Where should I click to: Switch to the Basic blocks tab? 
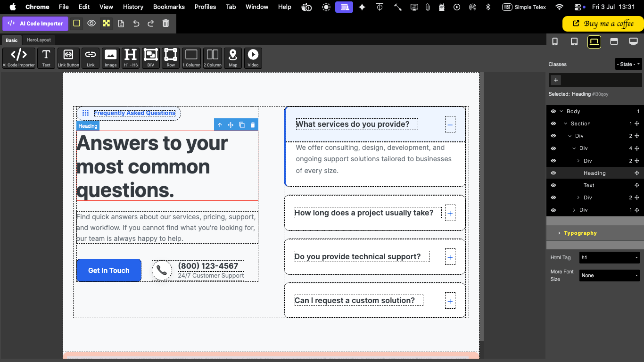click(x=12, y=40)
